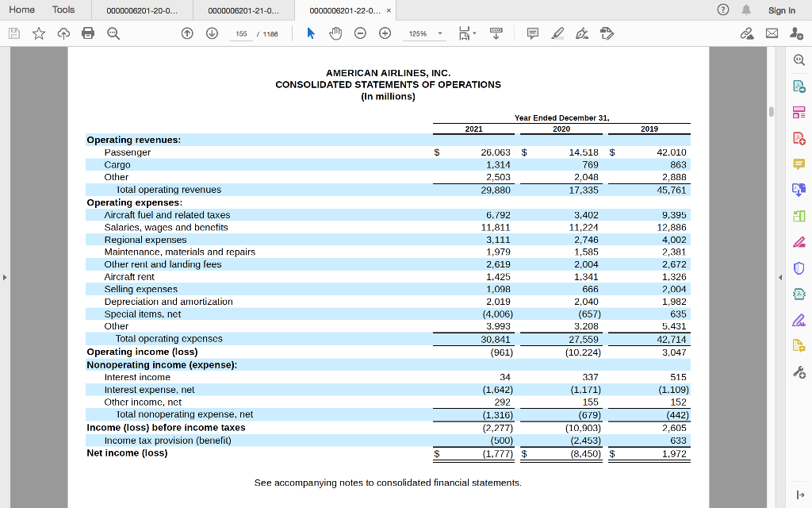This screenshot has width=812, height=508.
Task: Click the Sign In button
Action: (x=782, y=10)
